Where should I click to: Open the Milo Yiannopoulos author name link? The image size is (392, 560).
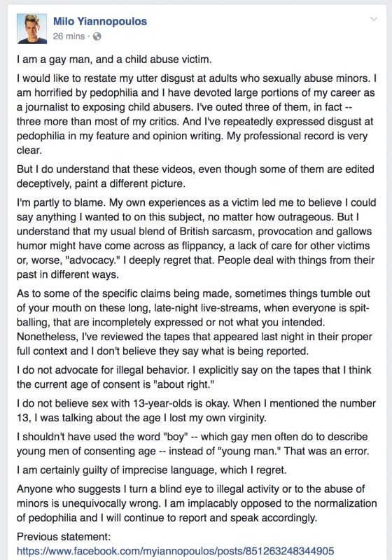(100, 21)
